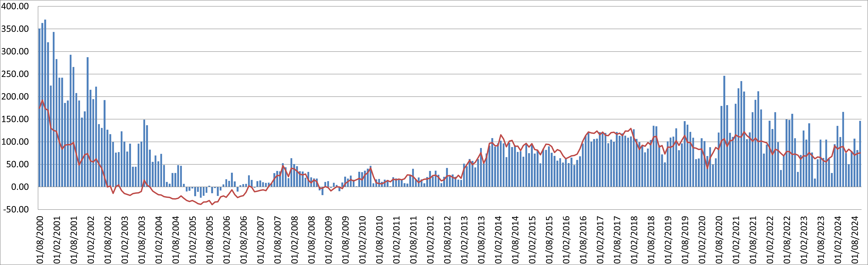This screenshot has width=868, height=265.
Task: Select the 01/08/2008 date label
Action: (311, 240)
